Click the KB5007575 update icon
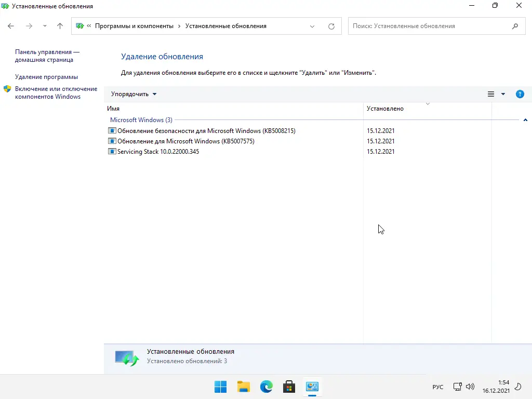 coord(112,141)
